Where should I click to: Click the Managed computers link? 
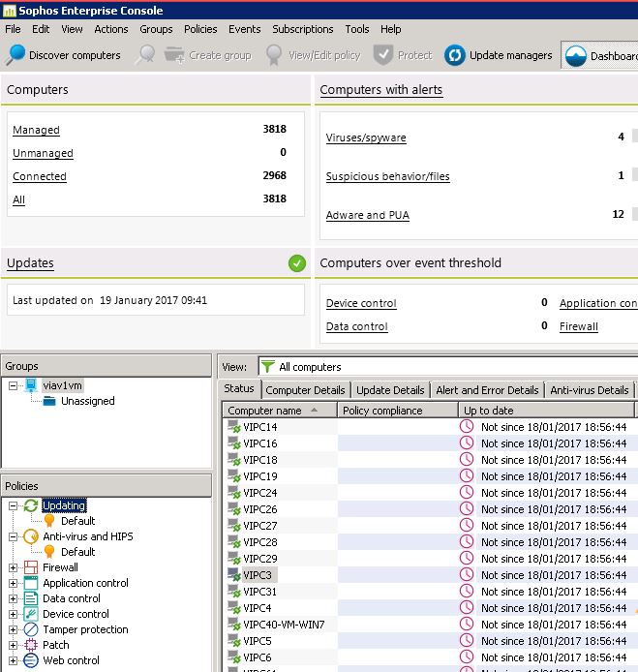36,130
